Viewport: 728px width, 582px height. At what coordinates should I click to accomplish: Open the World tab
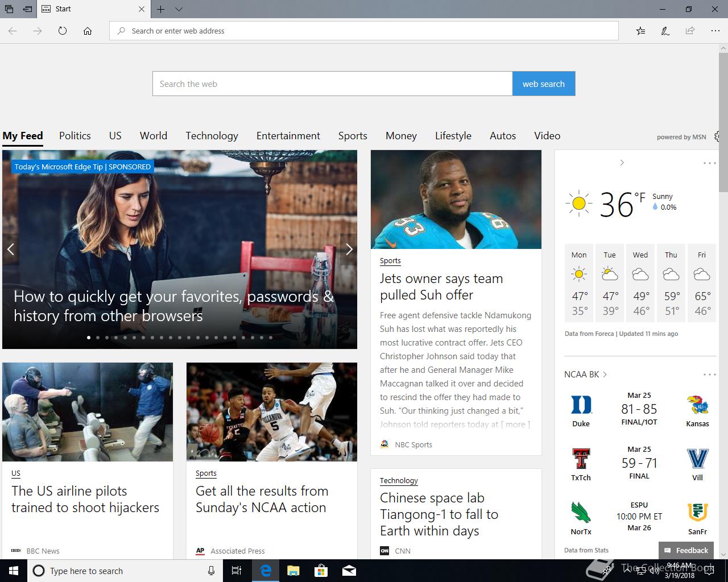point(154,136)
